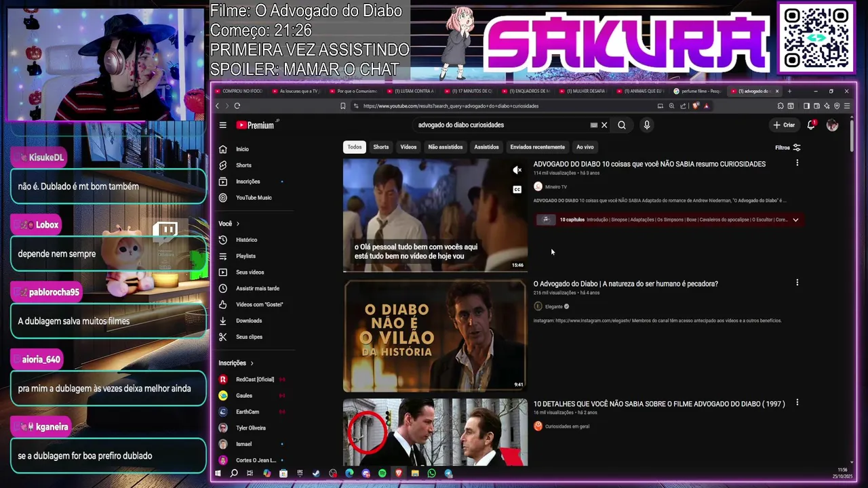Screen dimensions: 868x488
Task: Start voice search with the microphone
Action: [646, 125]
